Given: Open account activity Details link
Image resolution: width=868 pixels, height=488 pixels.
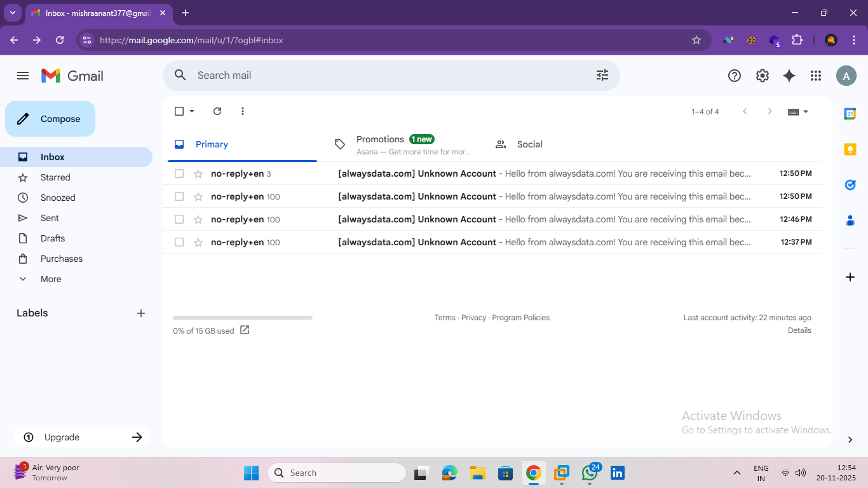Looking at the screenshot, I should (799, 330).
